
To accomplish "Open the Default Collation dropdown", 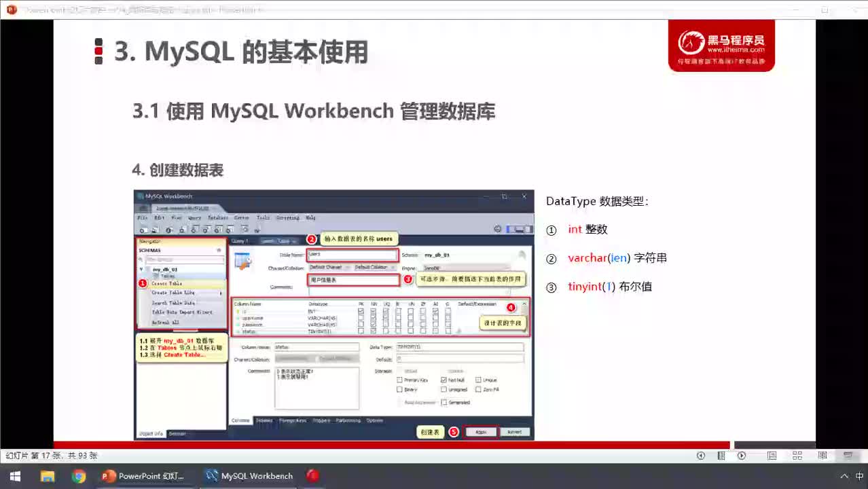I will (374, 268).
